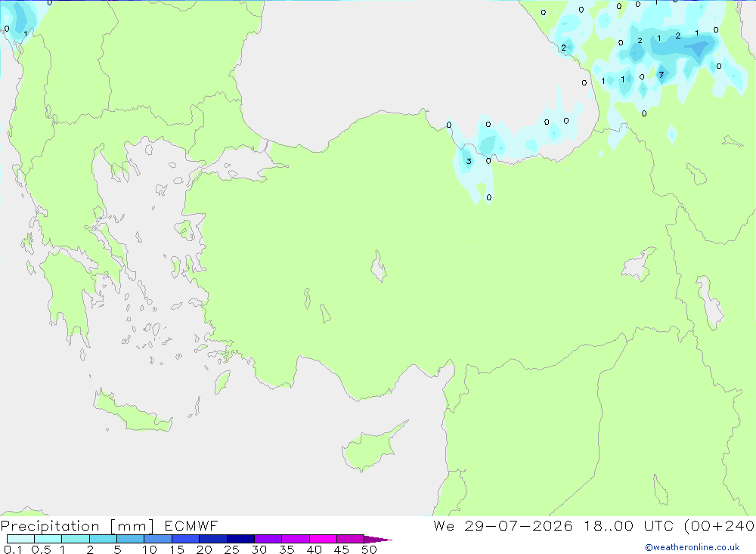The width and height of the screenshot is (756, 554).
Task: Click the '50' legend value
Action: 369,549
